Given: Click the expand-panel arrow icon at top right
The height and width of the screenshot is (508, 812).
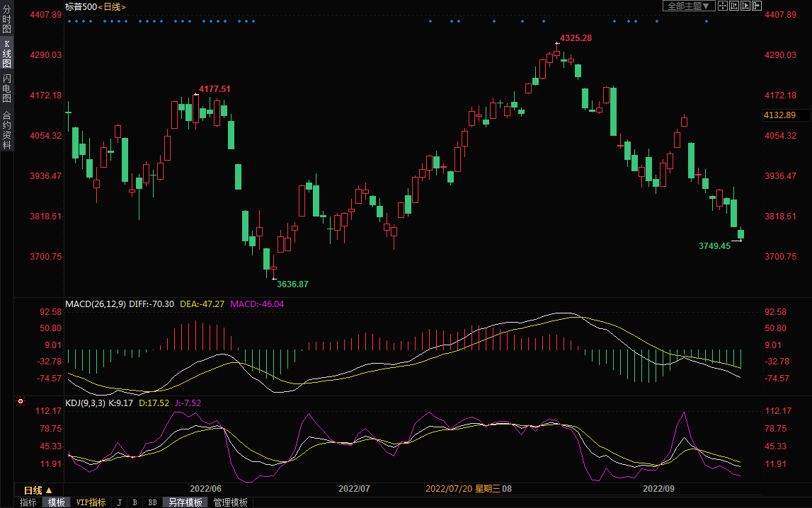Looking at the screenshot, I should click(x=756, y=6).
